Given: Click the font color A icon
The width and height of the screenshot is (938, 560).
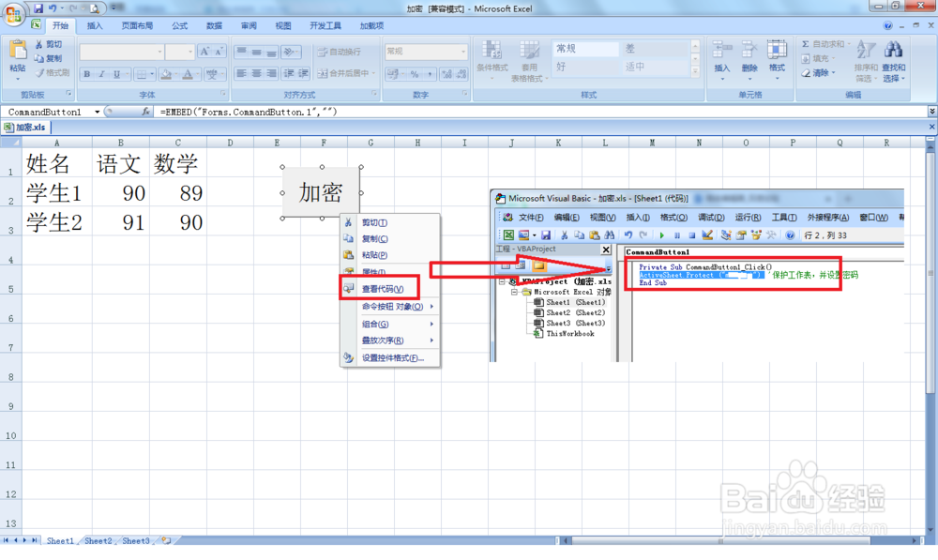Looking at the screenshot, I should (x=188, y=74).
